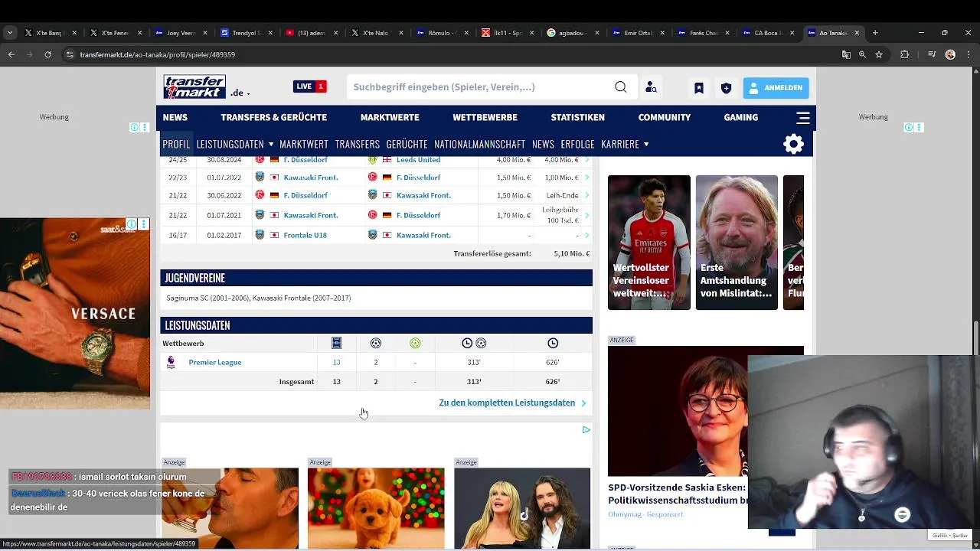Click the Anmelden login button

pos(776,88)
